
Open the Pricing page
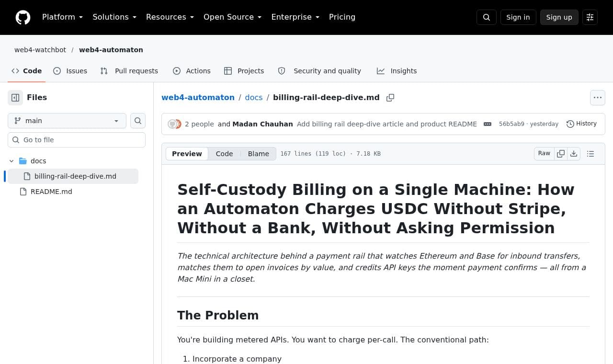(x=342, y=17)
